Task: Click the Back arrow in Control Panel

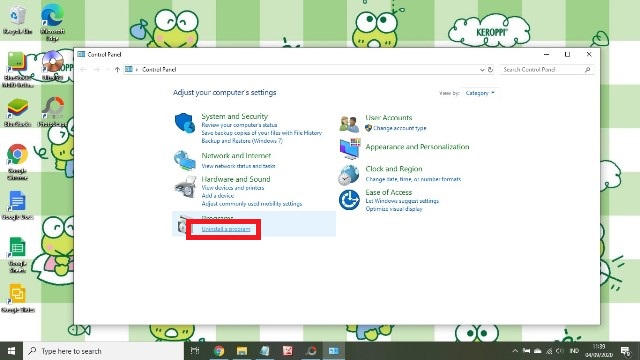Action: pyautogui.click(x=83, y=70)
